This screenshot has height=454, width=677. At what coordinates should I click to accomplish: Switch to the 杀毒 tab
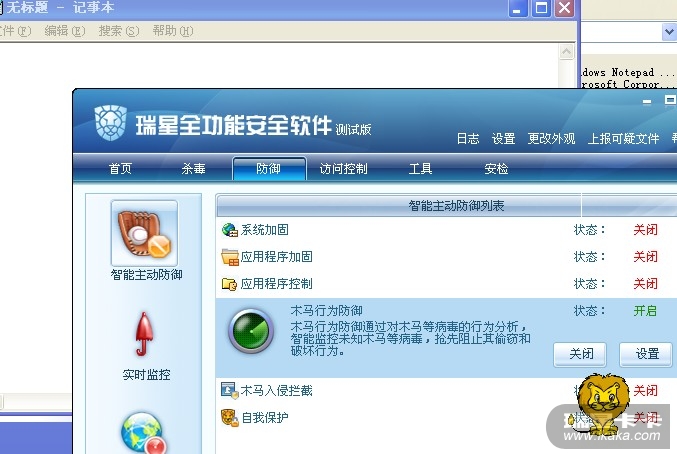(x=193, y=169)
